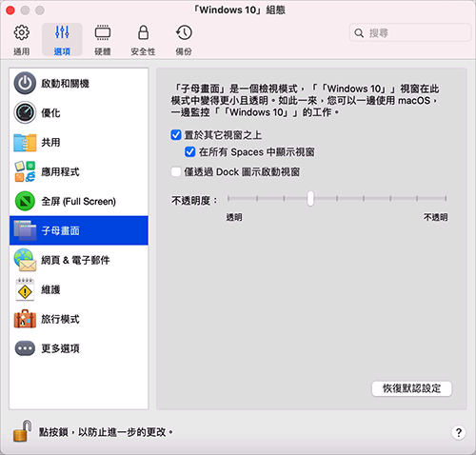Screen dimensions: 476x455
Task: Select 應用程式 sidebar label
Action: click(60, 171)
